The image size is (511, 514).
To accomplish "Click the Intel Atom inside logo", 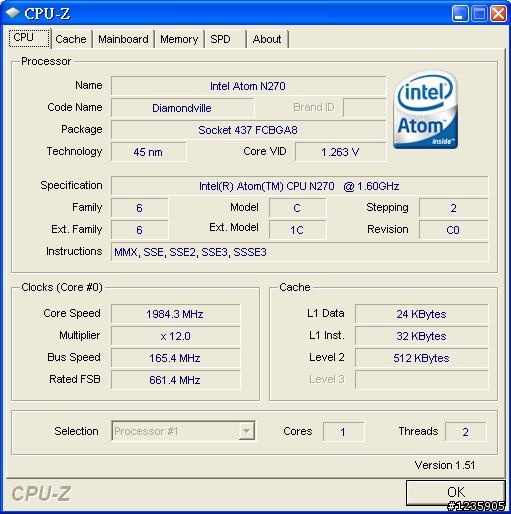I will (426, 109).
